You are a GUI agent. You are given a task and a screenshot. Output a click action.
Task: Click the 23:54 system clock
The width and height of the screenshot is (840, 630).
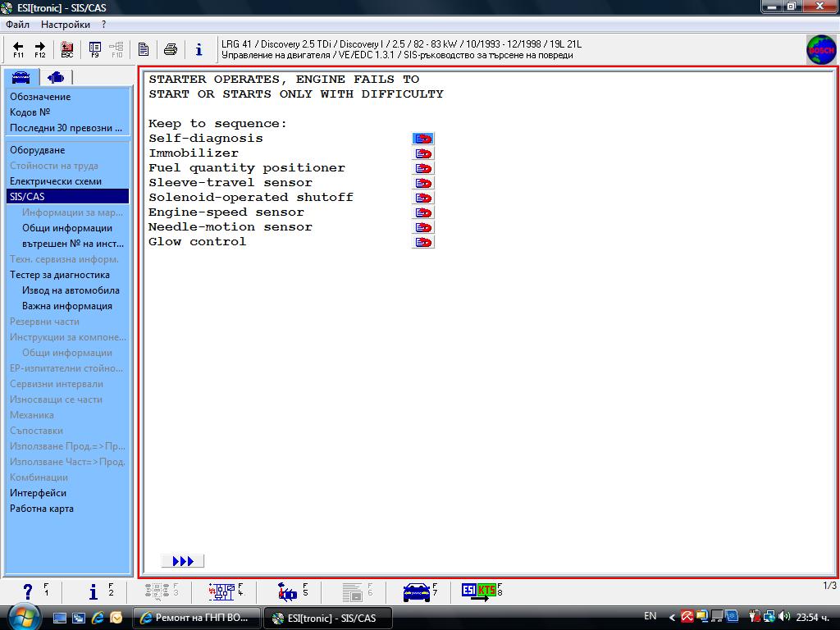coord(814,617)
